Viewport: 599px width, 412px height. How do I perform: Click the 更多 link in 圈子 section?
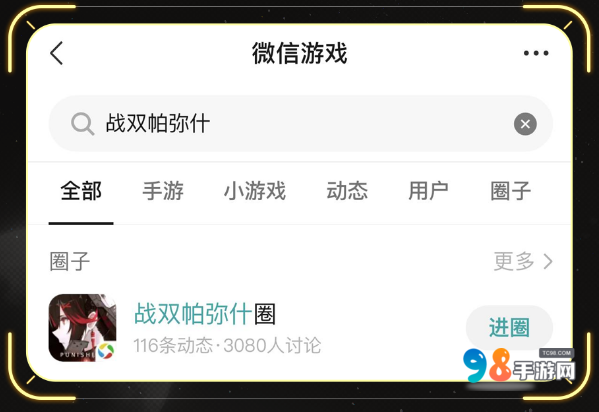(x=514, y=261)
